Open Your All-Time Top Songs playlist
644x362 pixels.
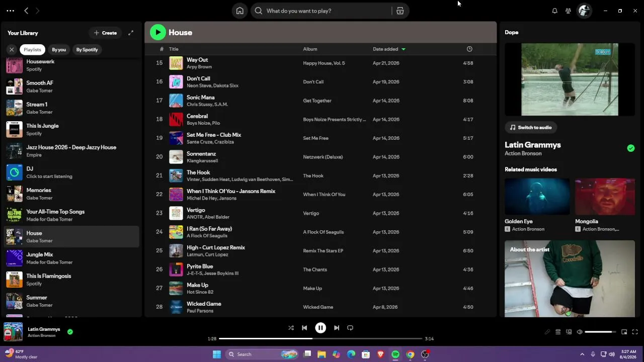71,215
